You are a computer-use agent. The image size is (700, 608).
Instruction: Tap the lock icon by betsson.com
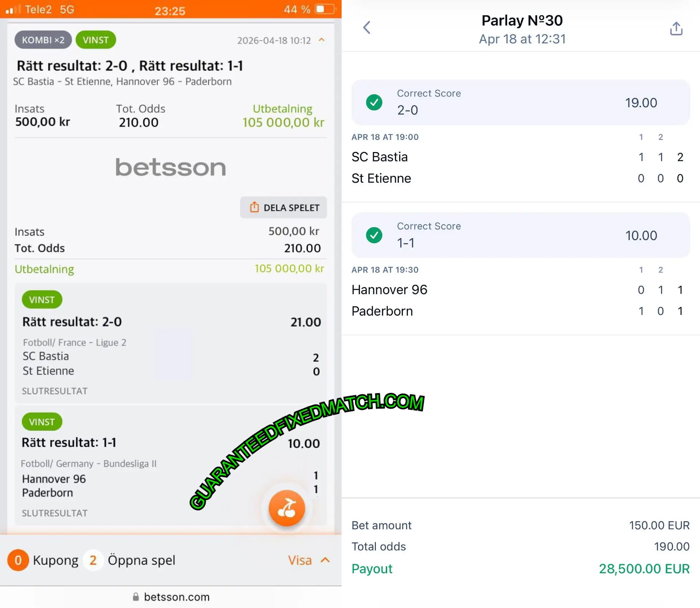136,597
